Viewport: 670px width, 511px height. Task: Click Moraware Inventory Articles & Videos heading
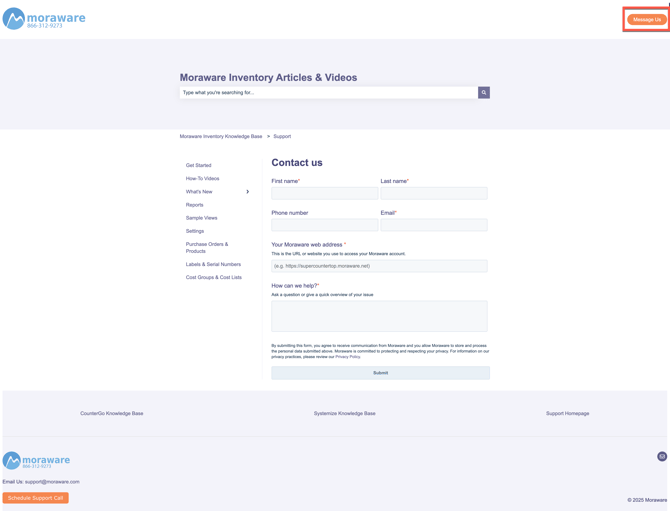268,77
